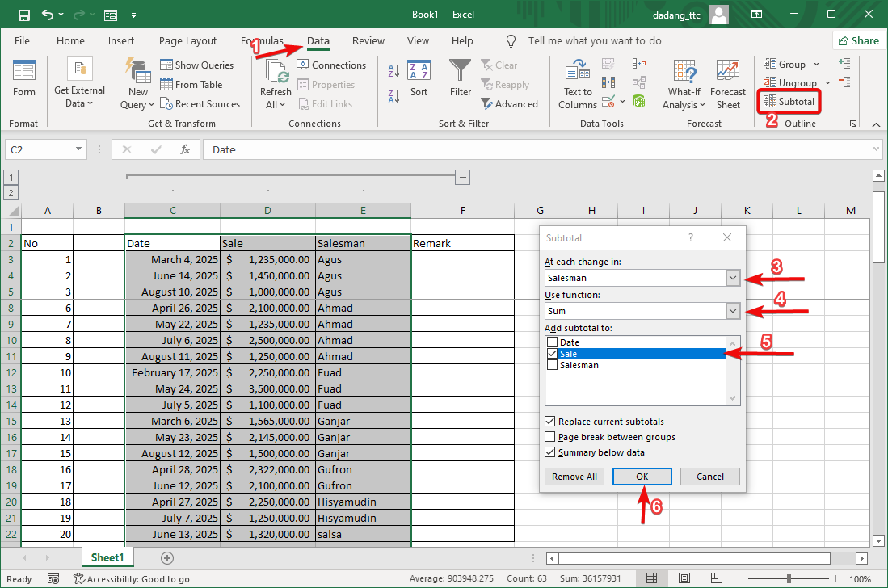888x588 pixels.
Task: Select the Sheet1 tab
Action: (x=107, y=557)
